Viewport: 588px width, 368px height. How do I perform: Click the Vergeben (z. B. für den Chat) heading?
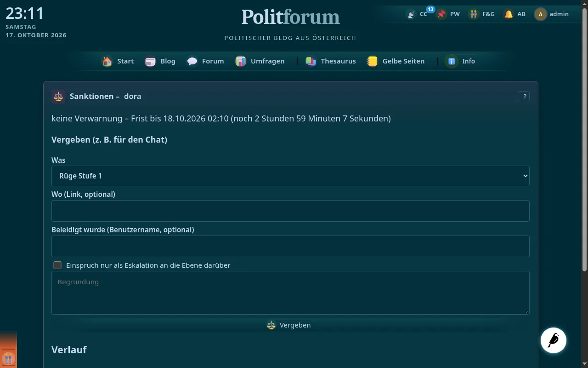109,140
